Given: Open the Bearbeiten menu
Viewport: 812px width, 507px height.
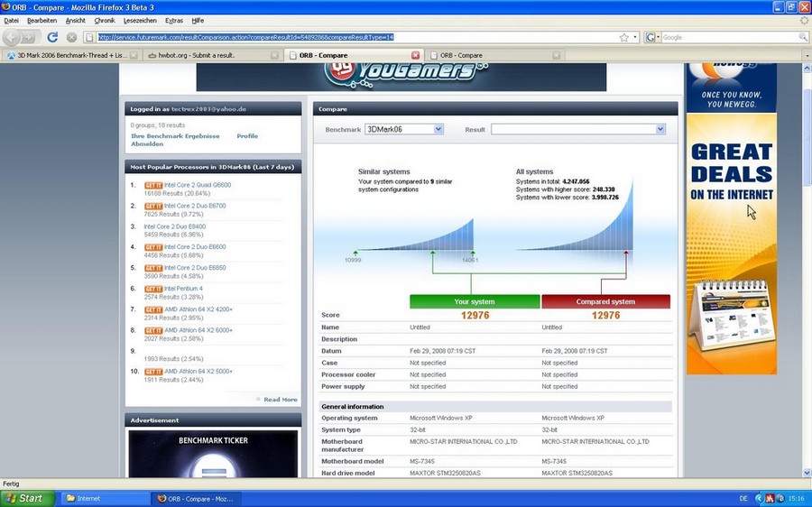Looking at the screenshot, I should (x=42, y=21).
